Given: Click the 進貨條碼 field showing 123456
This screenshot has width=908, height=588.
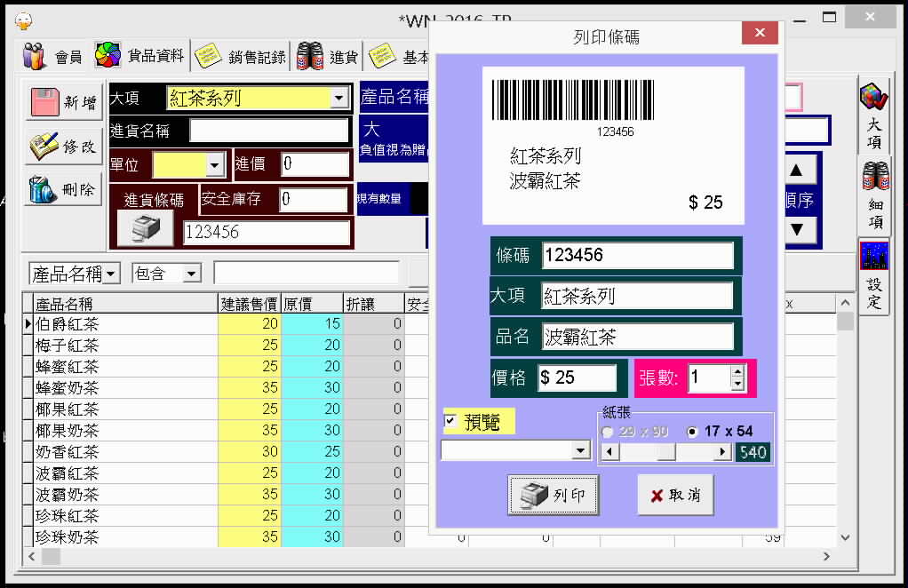Looking at the screenshot, I should 267,233.
